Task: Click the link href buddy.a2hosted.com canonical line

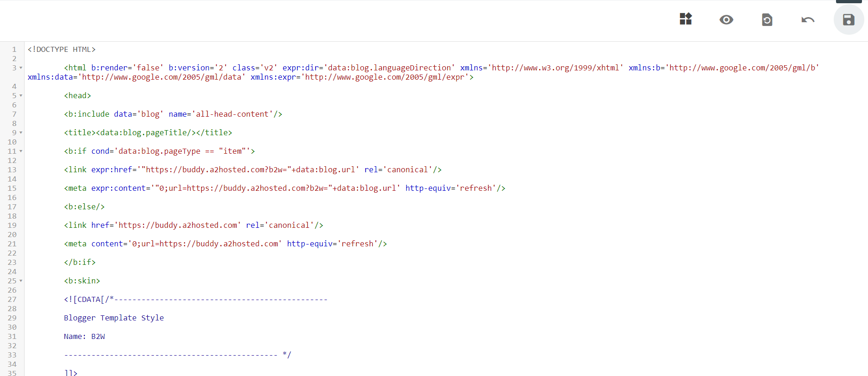Action: (194, 225)
